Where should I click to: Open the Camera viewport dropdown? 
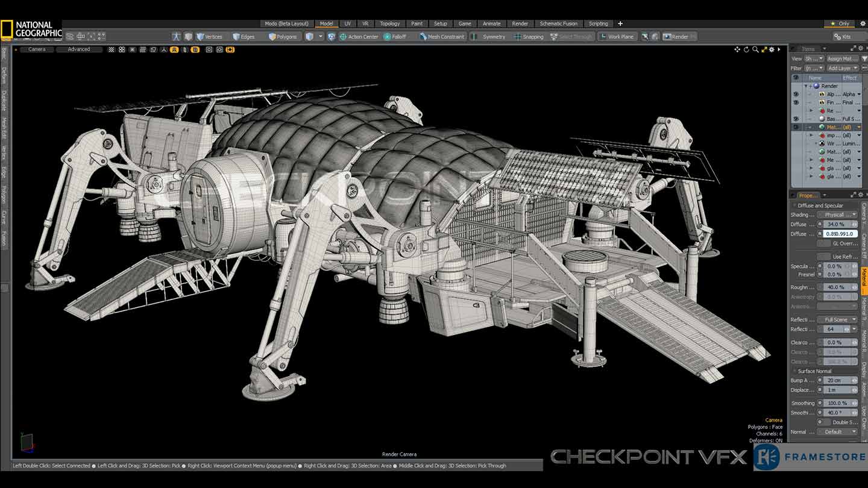click(x=37, y=49)
